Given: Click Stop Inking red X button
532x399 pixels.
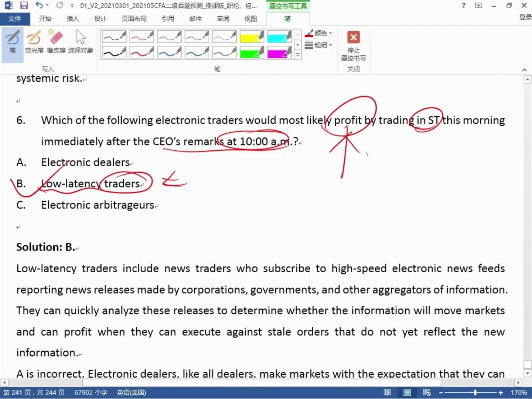Looking at the screenshot, I should 353,37.
